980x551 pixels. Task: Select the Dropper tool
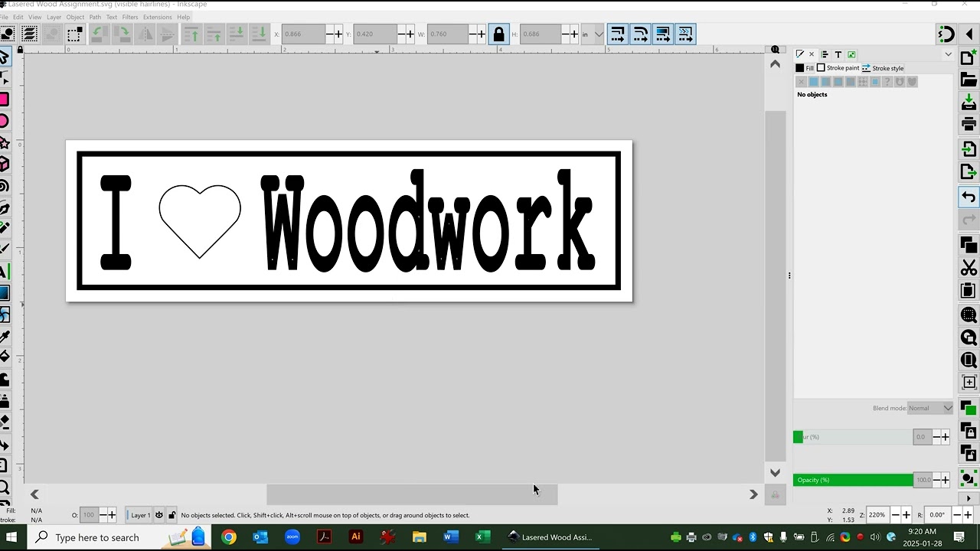pos(5,336)
